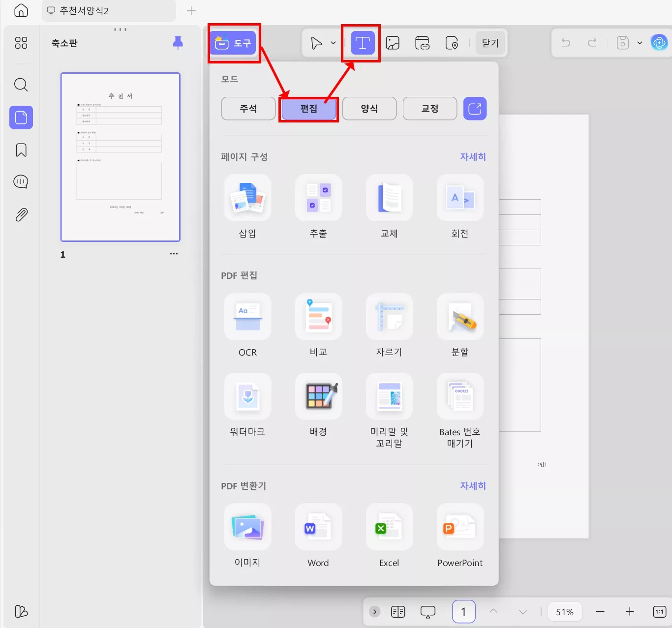Redo the last action
Image resolution: width=672 pixels, height=628 pixels.
pos(592,43)
